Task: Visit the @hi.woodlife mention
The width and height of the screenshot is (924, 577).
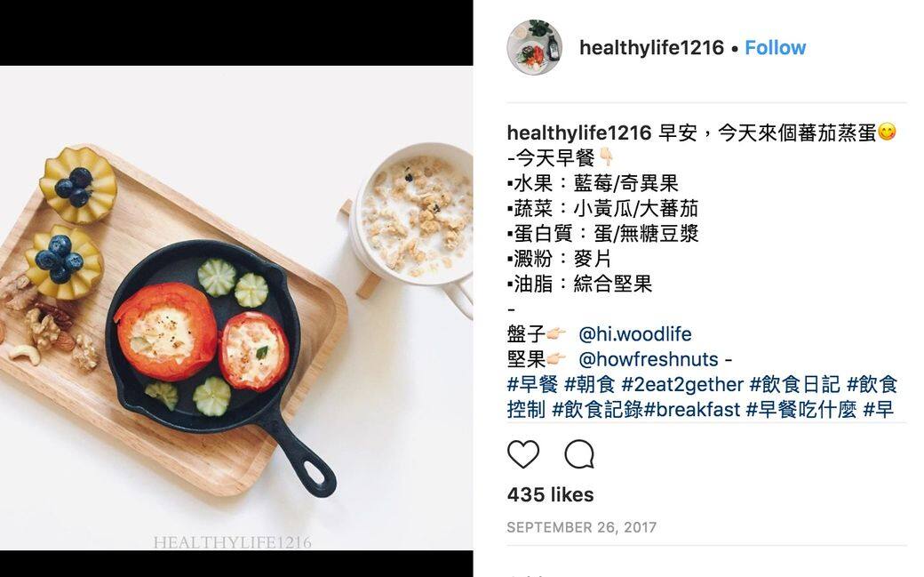Action: (634, 334)
